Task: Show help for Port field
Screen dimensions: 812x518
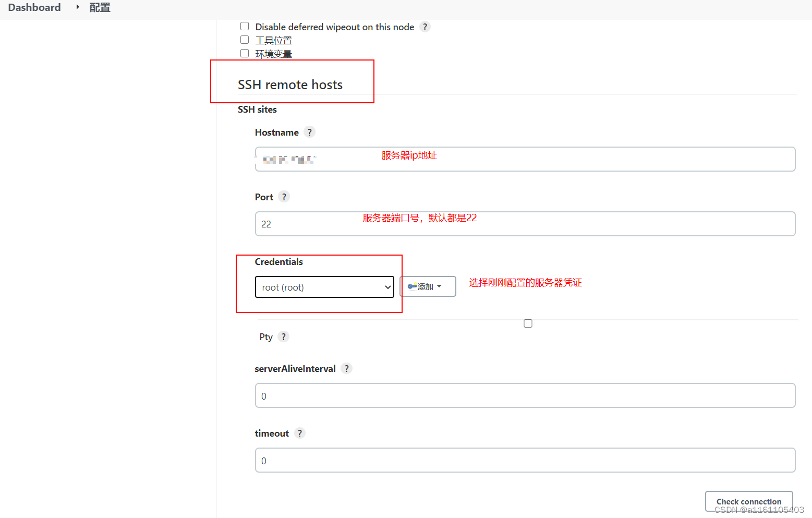Action: (284, 197)
